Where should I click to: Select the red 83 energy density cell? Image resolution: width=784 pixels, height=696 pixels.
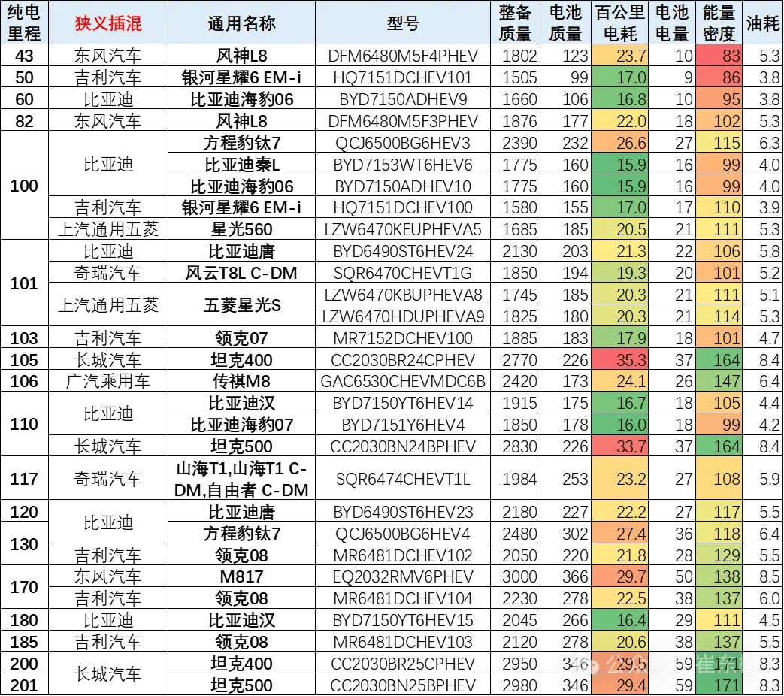pos(719,56)
